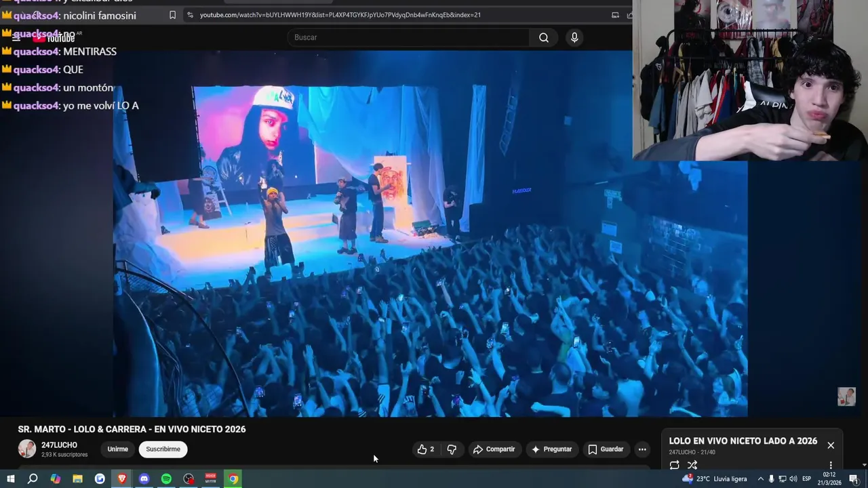Open the blue G app in taskbar
This screenshot has width=868, height=488.
tap(100, 479)
